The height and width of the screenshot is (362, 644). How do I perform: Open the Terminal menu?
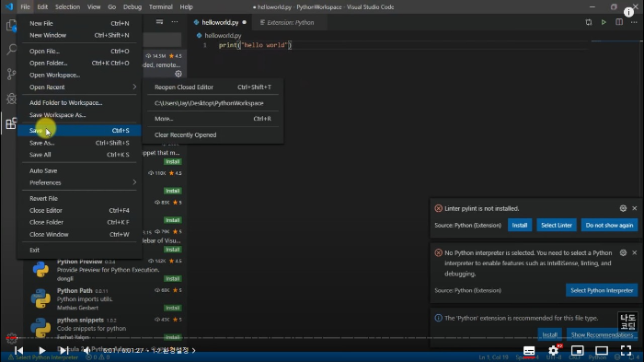click(x=161, y=7)
